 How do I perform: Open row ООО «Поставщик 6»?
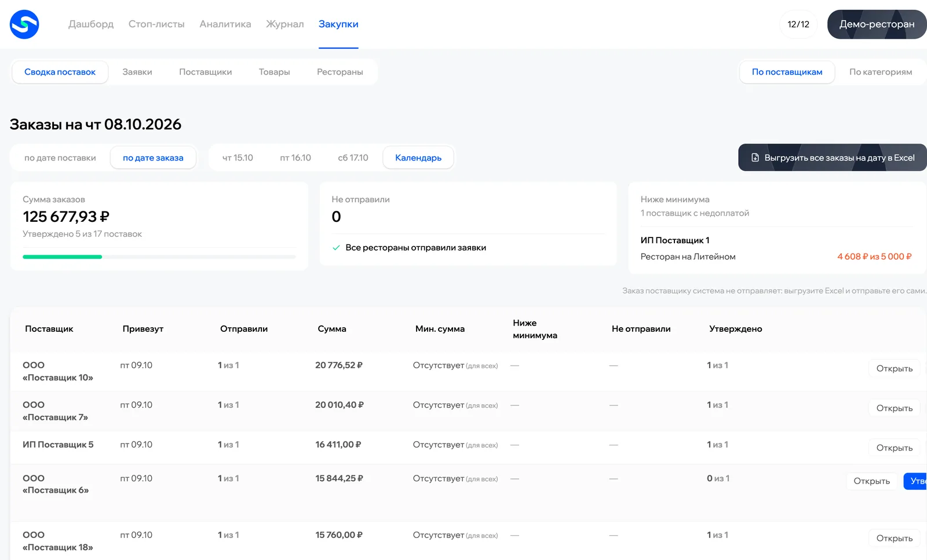tap(871, 481)
